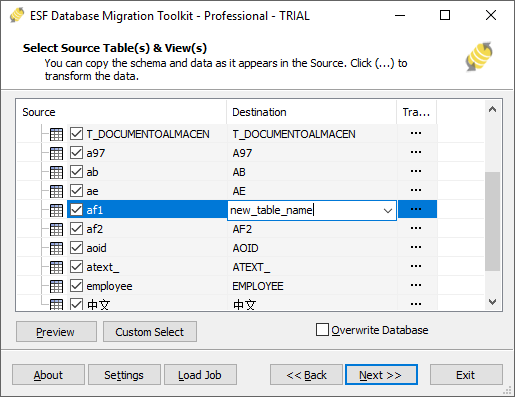Uncheck the af1 table checkbox

point(76,210)
